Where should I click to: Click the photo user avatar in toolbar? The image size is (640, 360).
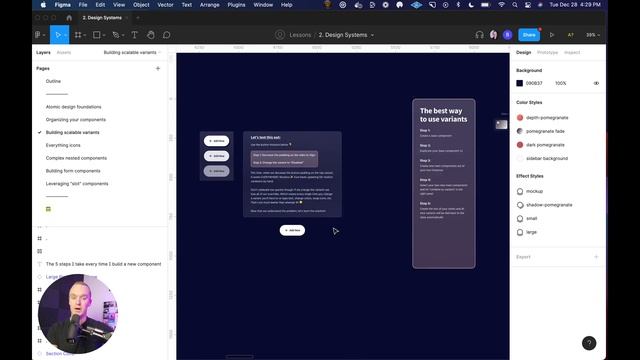(493, 35)
